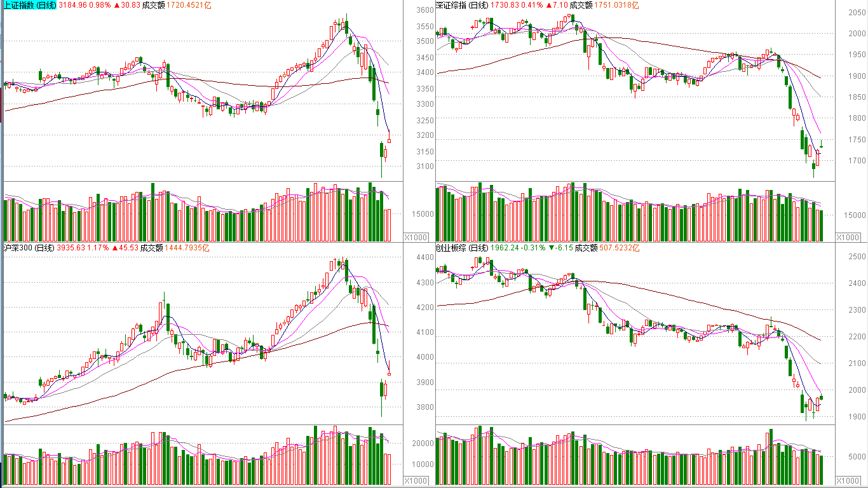Click the 深证综指 (日线) chart title
This screenshot has height=488, width=868.
462,5
